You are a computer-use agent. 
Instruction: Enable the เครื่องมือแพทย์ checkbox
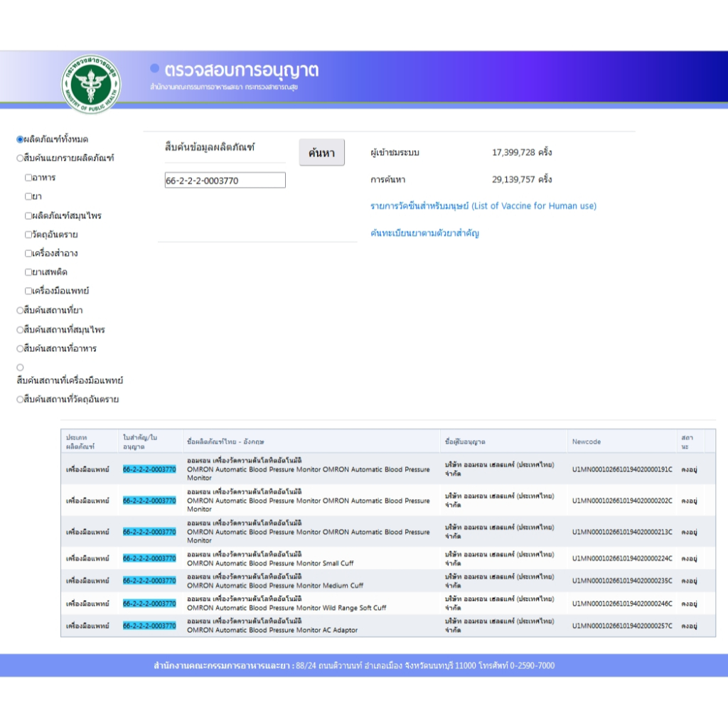point(28,291)
